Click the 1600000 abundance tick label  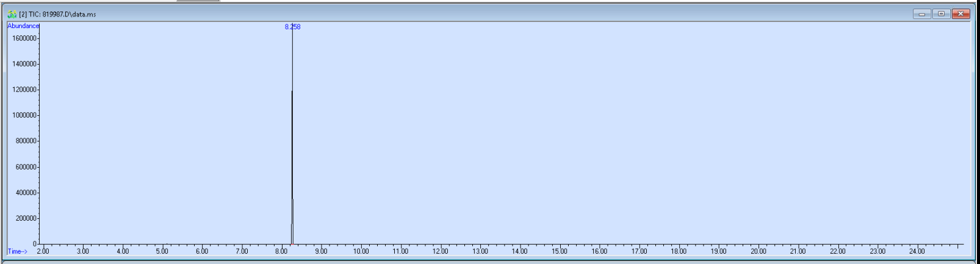(x=24, y=38)
